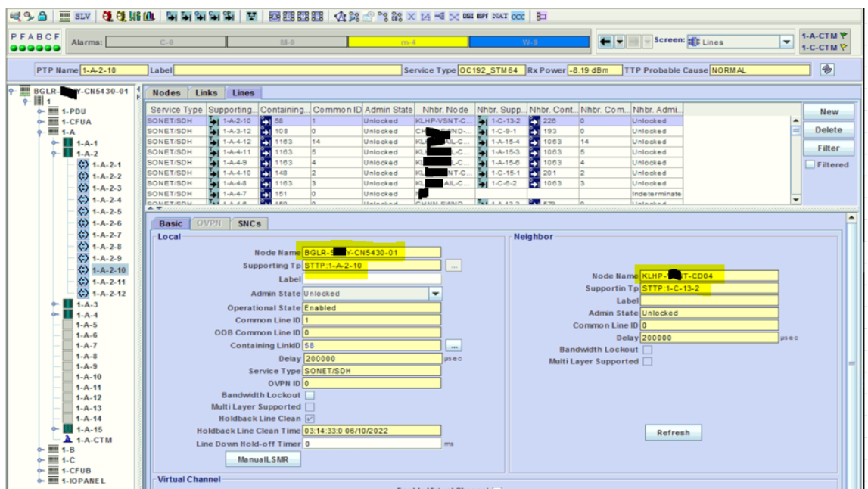Click the lines table vertical scrollbar down arrow
This screenshot has height=489, width=868.
pyautogui.click(x=795, y=199)
